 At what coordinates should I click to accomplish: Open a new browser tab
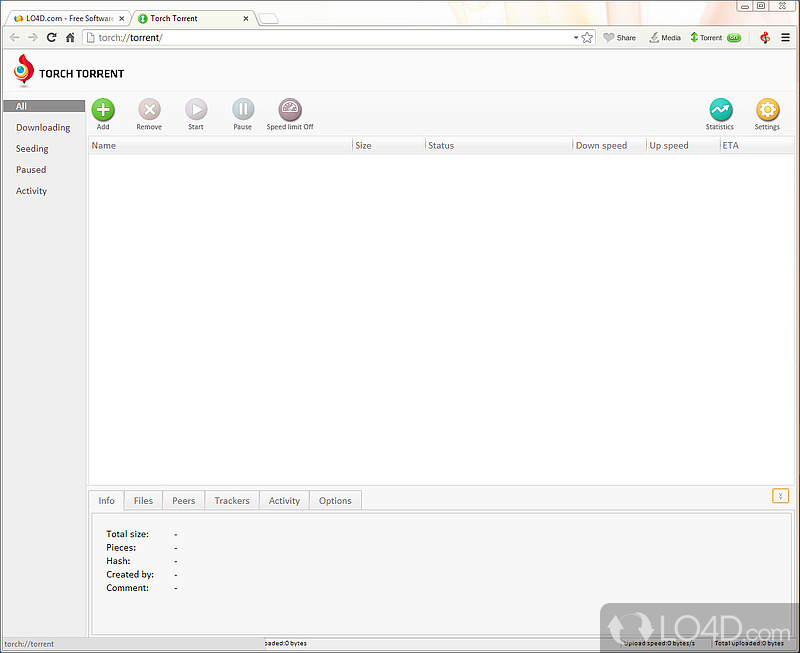click(268, 19)
